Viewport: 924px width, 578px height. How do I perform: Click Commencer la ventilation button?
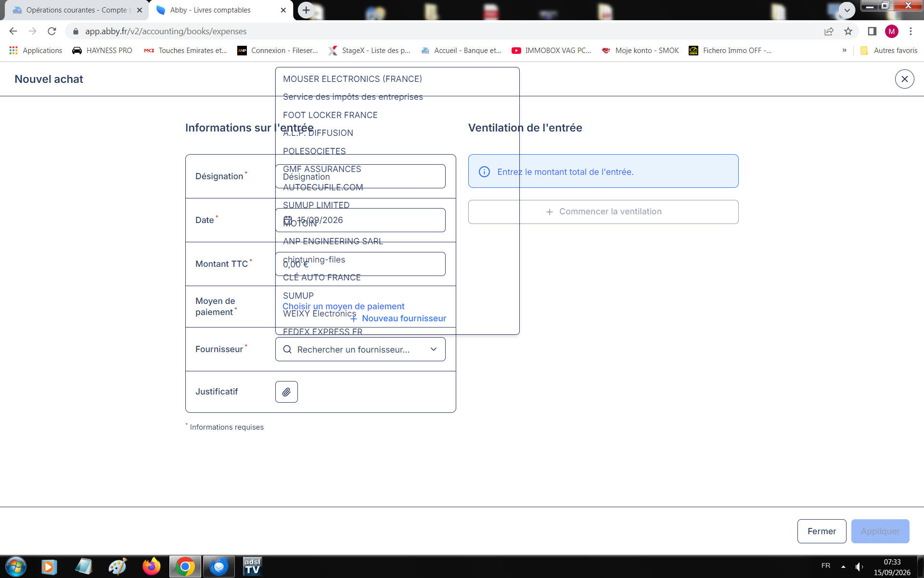coord(603,212)
